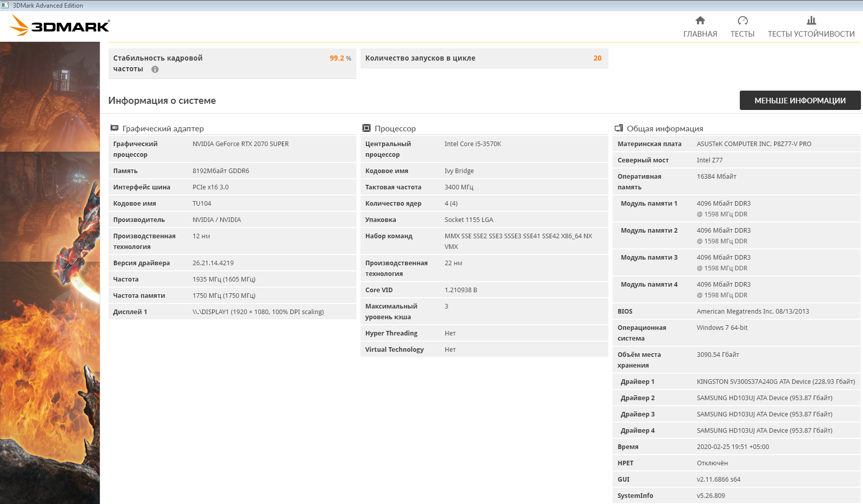Click the processor chip section icon
863x504 pixels.
(367, 128)
